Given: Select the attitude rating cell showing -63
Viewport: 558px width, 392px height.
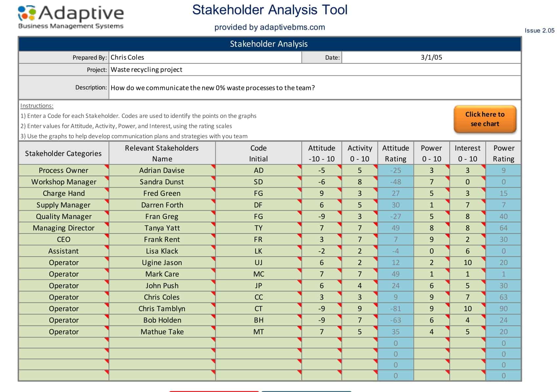Looking at the screenshot, I should [396, 320].
